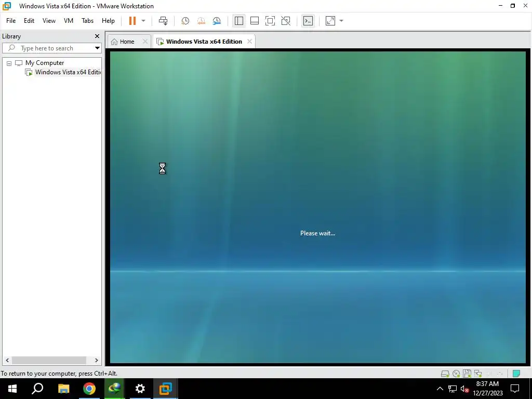
Task: Click the library horizontal scrollbar thumb
Action: 49,361
